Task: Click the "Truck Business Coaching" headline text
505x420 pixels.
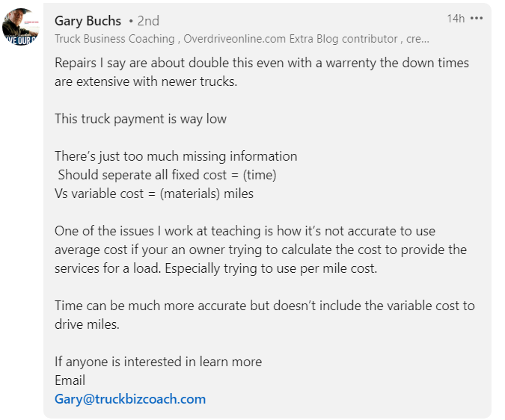Action: [x=114, y=39]
